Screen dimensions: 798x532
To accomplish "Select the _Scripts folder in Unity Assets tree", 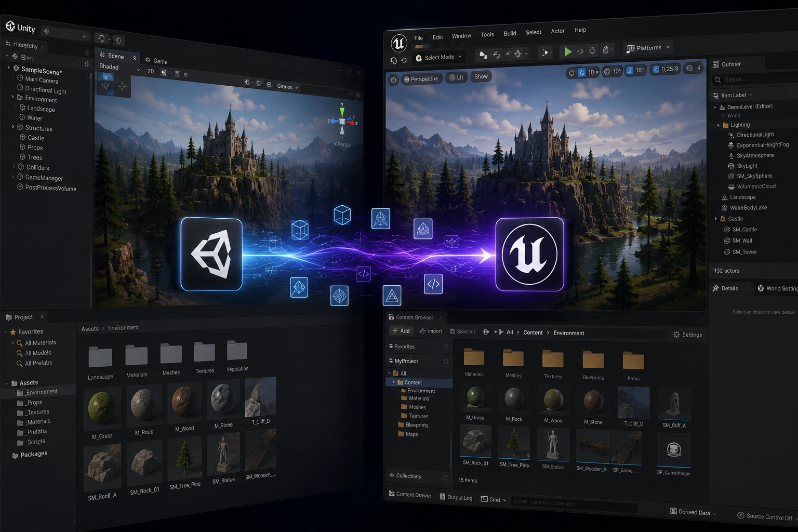I will pyautogui.click(x=32, y=442).
